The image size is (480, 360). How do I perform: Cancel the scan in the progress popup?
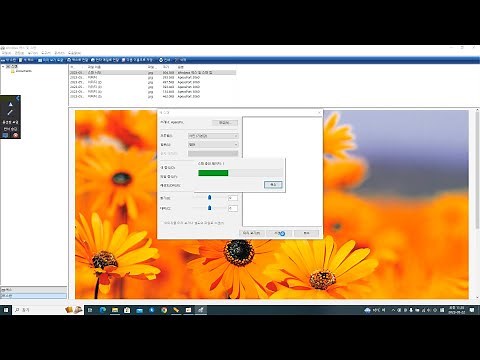(273, 185)
